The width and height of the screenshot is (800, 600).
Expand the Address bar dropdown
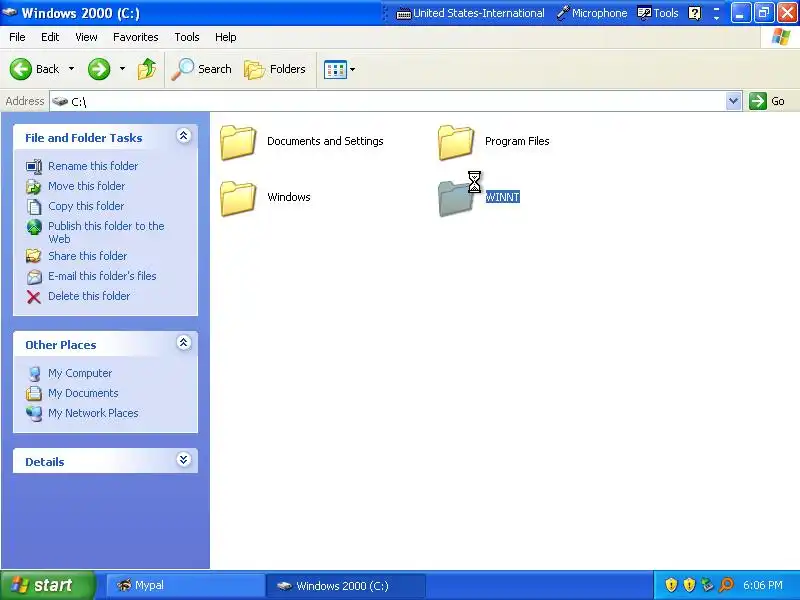[733, 101]
